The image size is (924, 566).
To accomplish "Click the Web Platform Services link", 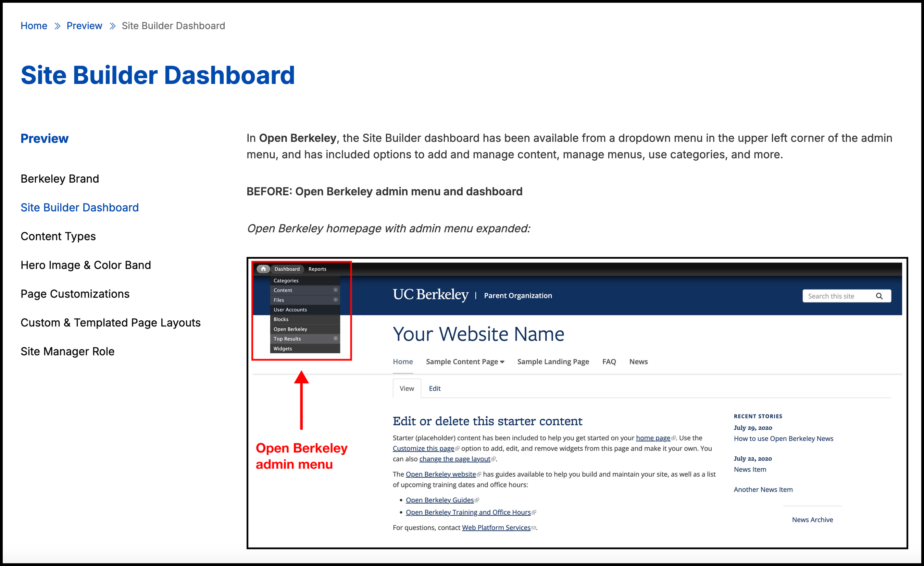I will [x=496, y=527].
